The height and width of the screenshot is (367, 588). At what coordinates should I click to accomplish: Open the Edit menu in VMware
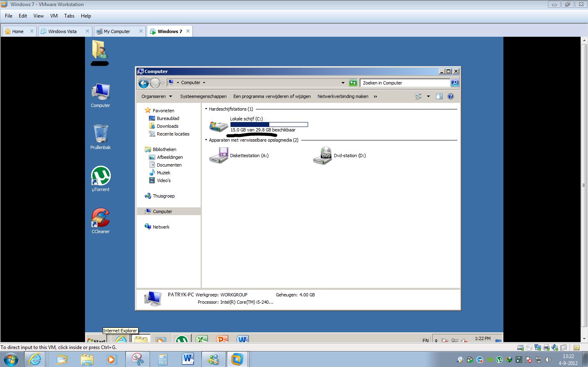pos(23,16)
